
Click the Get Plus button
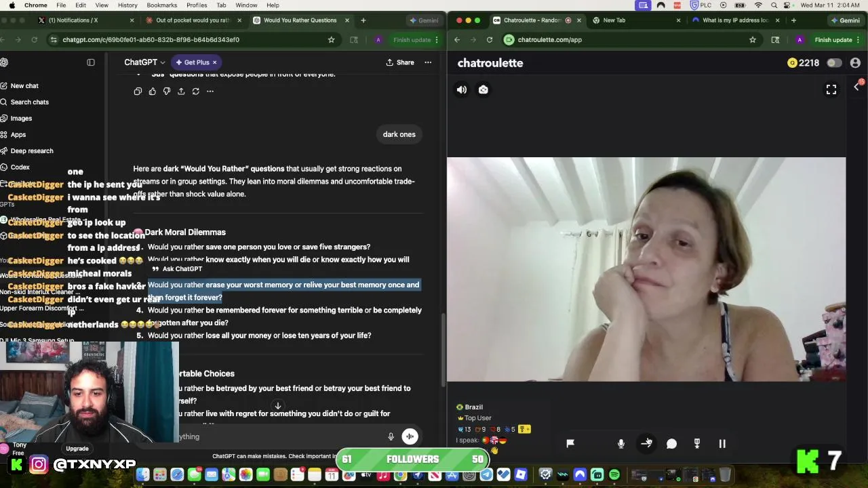coord(193,62)
